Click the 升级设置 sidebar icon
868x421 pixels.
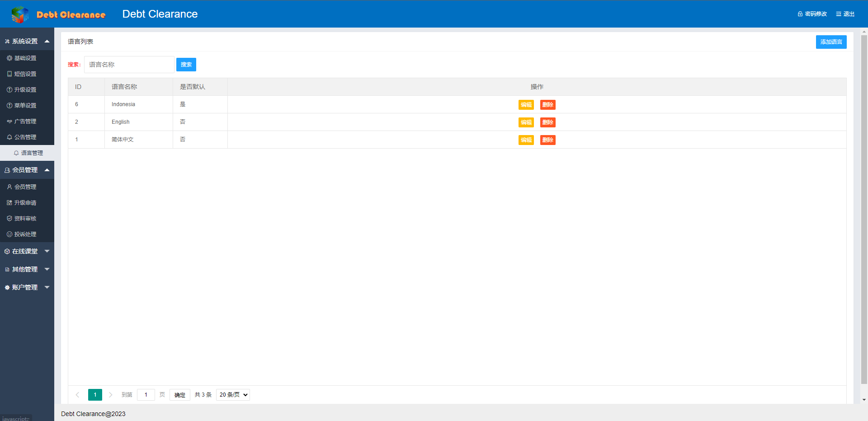point(9,90)
